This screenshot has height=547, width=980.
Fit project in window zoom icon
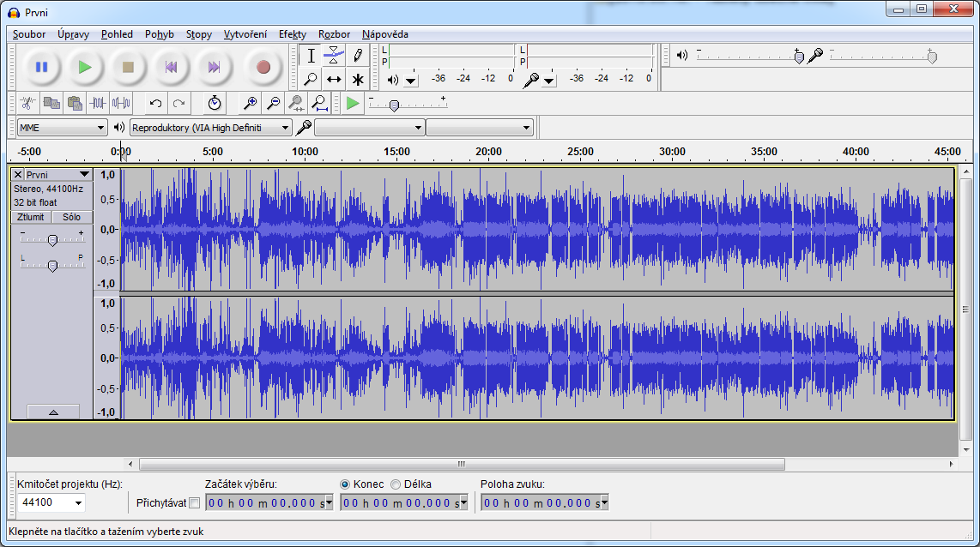(x=320, y=103)
